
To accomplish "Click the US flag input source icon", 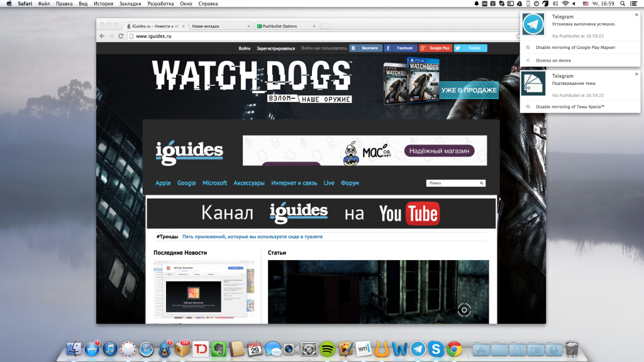I will [x=586, y=4].
